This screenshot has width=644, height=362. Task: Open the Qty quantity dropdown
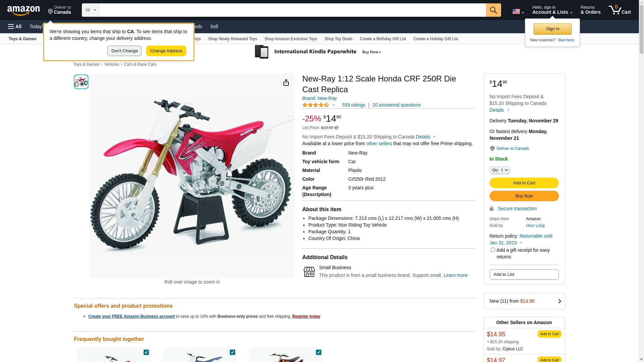click(499, 170)
